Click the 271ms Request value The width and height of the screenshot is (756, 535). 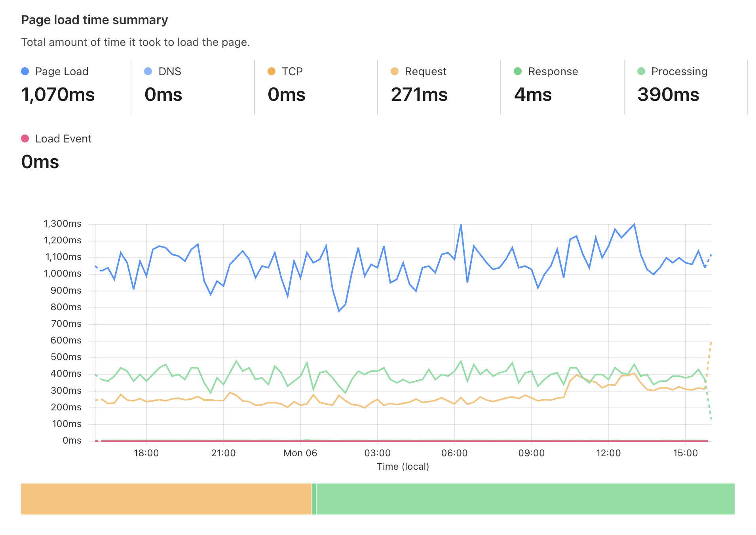420,95
